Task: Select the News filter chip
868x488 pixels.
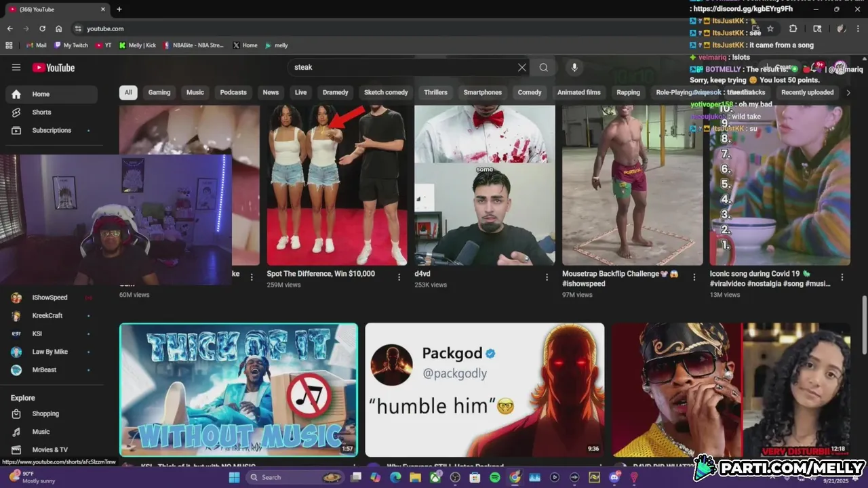Action: tap(271, 92)
